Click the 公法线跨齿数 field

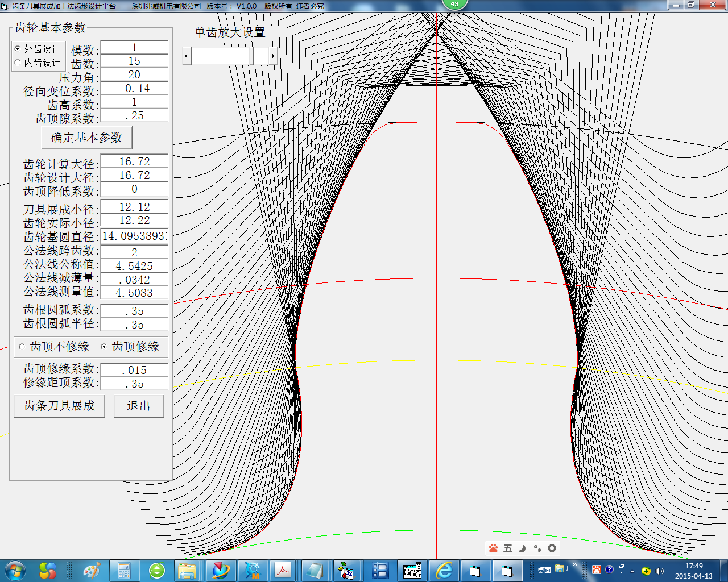pos(134,252)
